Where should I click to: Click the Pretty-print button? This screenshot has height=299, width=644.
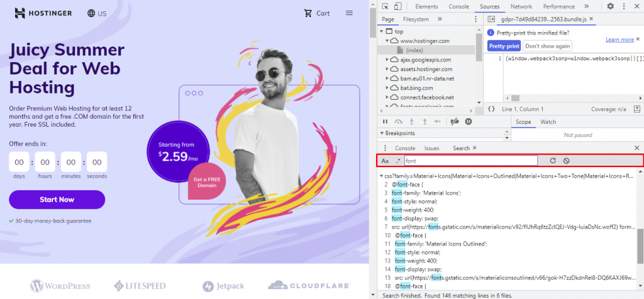click(x=504, y=46)
